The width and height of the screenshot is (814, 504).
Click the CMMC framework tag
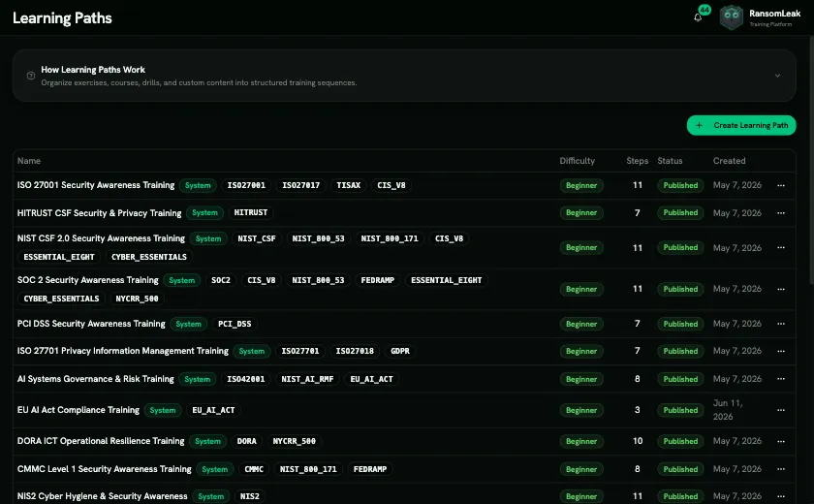coord(254,469)
